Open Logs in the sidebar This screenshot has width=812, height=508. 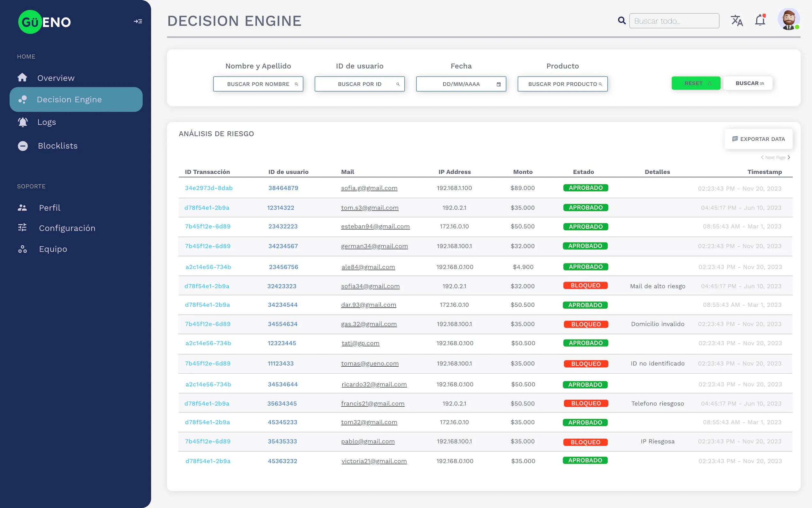pos(46,122)
